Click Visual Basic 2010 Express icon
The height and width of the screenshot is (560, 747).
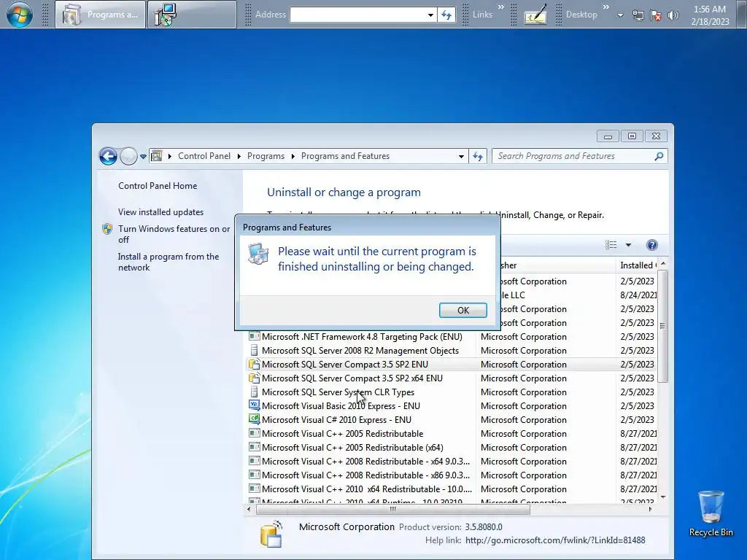(x=255, y=405)
